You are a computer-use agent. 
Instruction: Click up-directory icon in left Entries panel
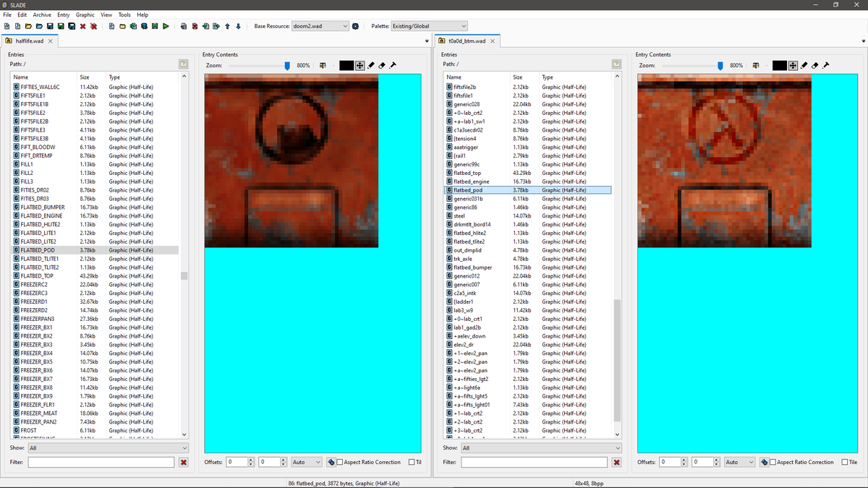point(184,64)
